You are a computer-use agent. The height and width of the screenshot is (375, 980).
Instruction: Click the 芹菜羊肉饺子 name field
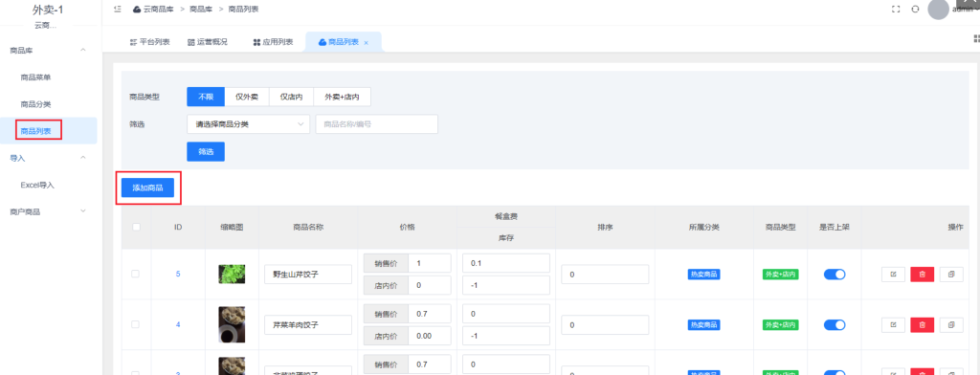click(308, 325)
